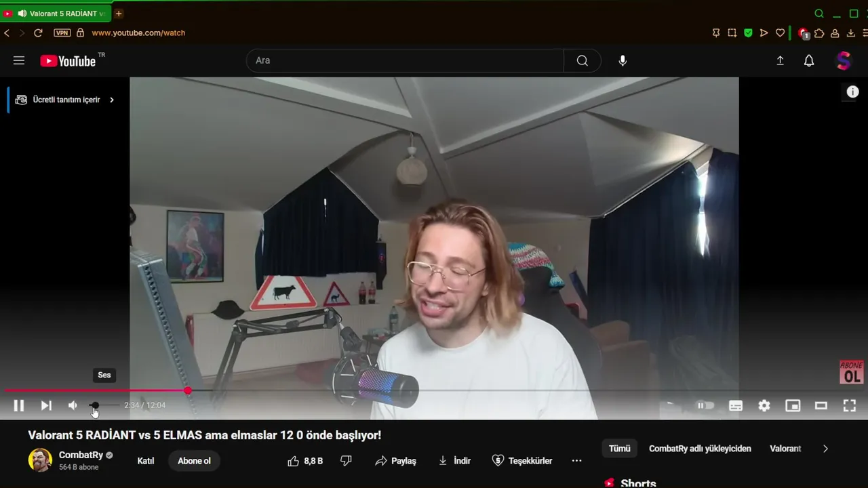Select the Valorant filter chip
Viewport: 868px width, 488px height.
[785, 449]
